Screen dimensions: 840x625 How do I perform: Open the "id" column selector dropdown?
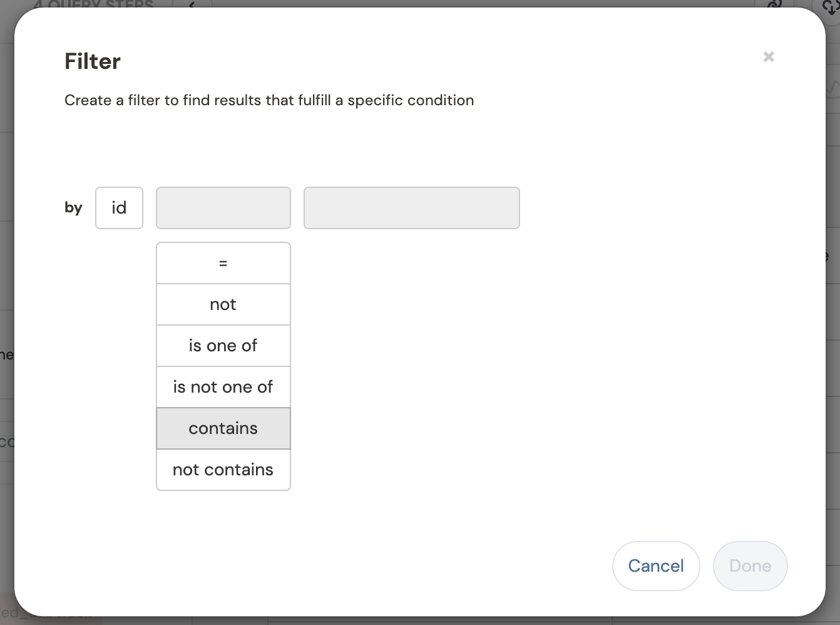(119, 208)
